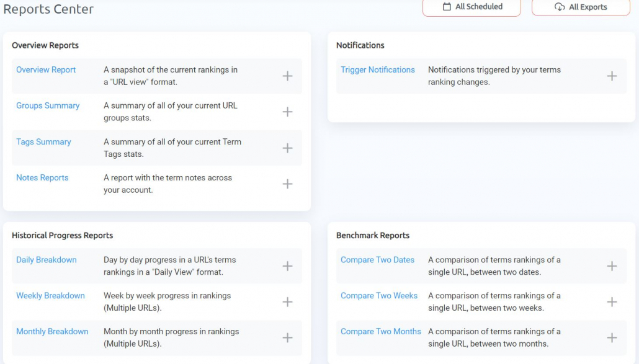The width and height of the screenshot is (639, 364).
Task: Click the plus icon for Compare Two Weeks
Action: click(x=612, y=302)
